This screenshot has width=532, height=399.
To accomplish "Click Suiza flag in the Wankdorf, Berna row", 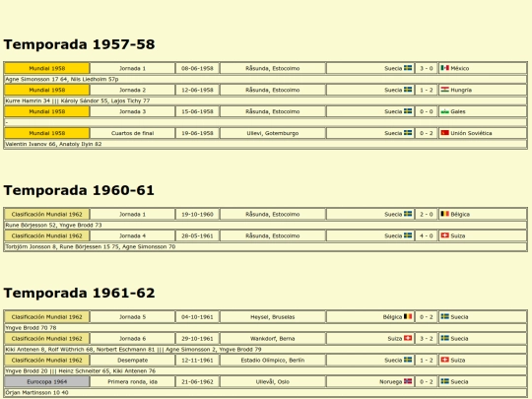I will 408,338.
